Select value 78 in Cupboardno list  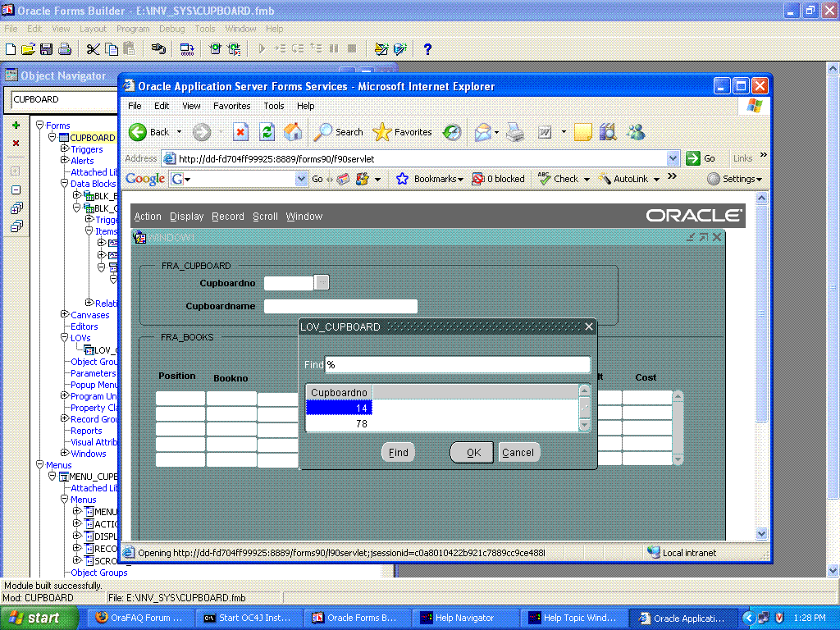click(339, 424)
